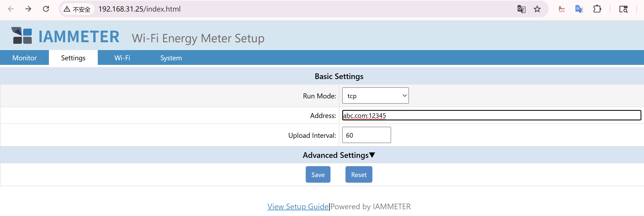This screenshot has height=216, width=644.
Task: Reload the current page
Action: click(x=46, y=9)
